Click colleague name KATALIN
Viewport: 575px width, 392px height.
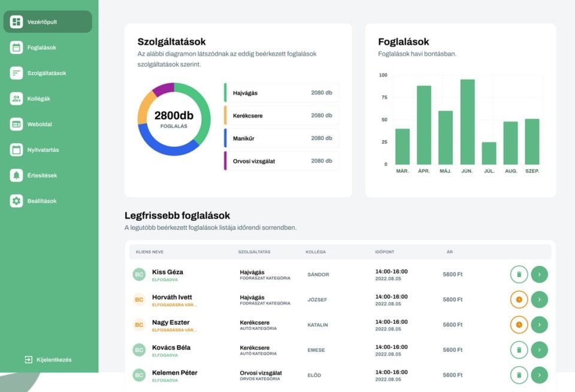tap(317, 325)
